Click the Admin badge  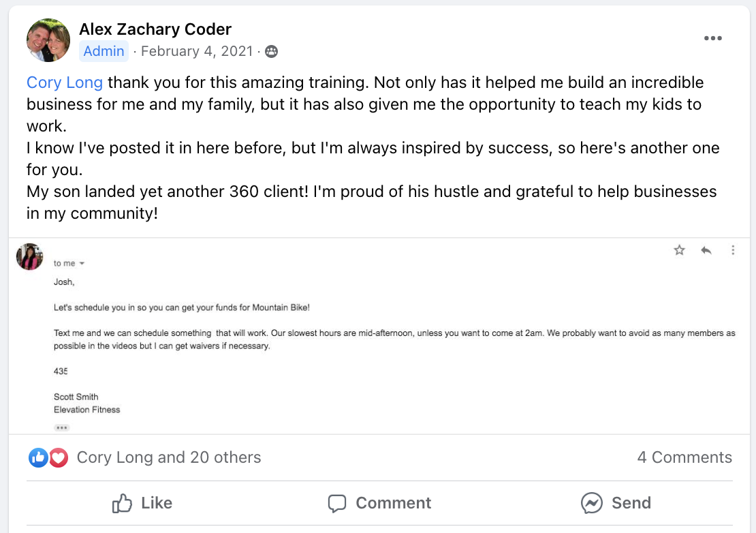pyautogui.click(x=104, y=51)
